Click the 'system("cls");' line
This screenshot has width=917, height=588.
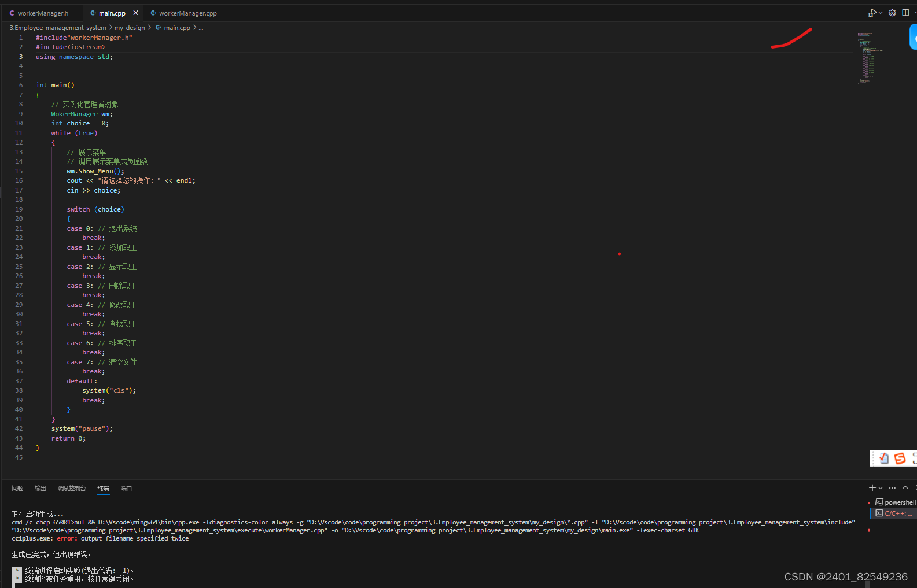tap(109, 390)
